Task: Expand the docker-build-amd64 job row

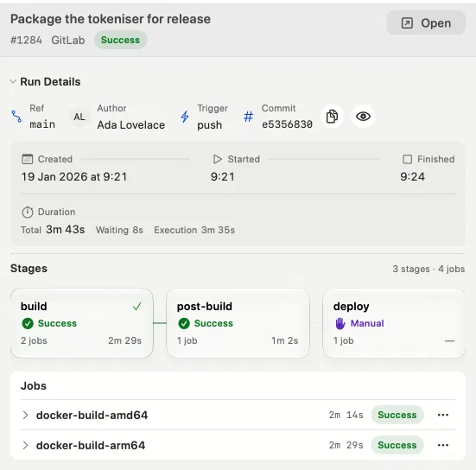Action: point(26,415)
